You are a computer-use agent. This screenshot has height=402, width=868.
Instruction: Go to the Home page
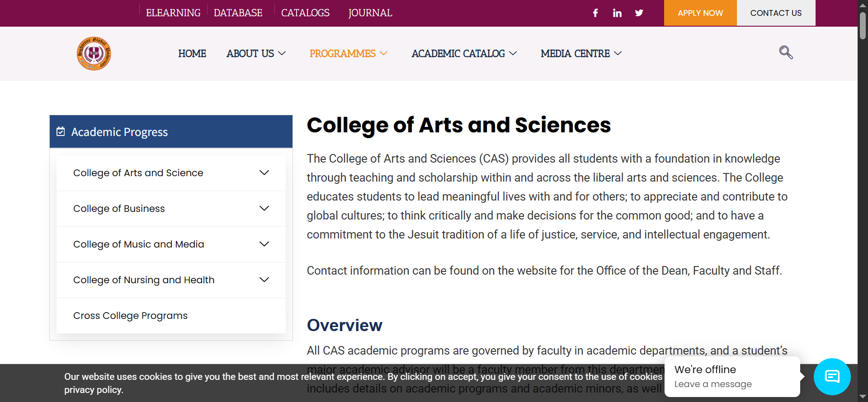click(x=192, y=54)
